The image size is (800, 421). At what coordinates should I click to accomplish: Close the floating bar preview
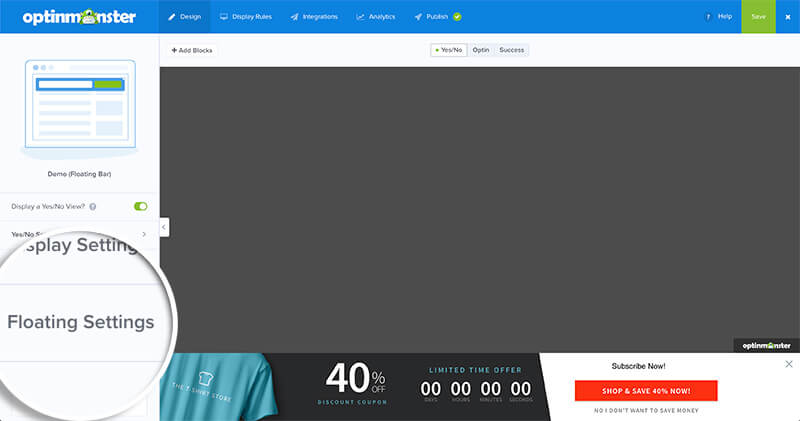(789, 364)
